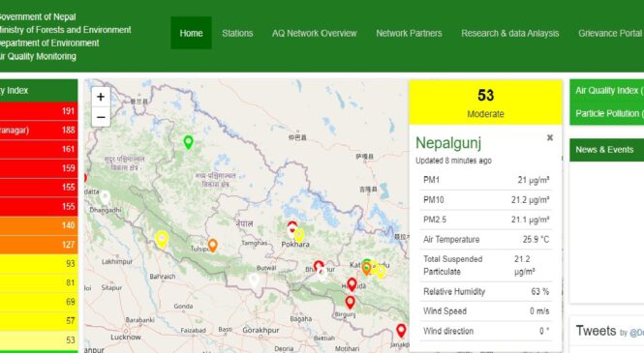This screenshot has width=644, height=353.
Task: Zoom in on the map
Action: tap(101, 97)
